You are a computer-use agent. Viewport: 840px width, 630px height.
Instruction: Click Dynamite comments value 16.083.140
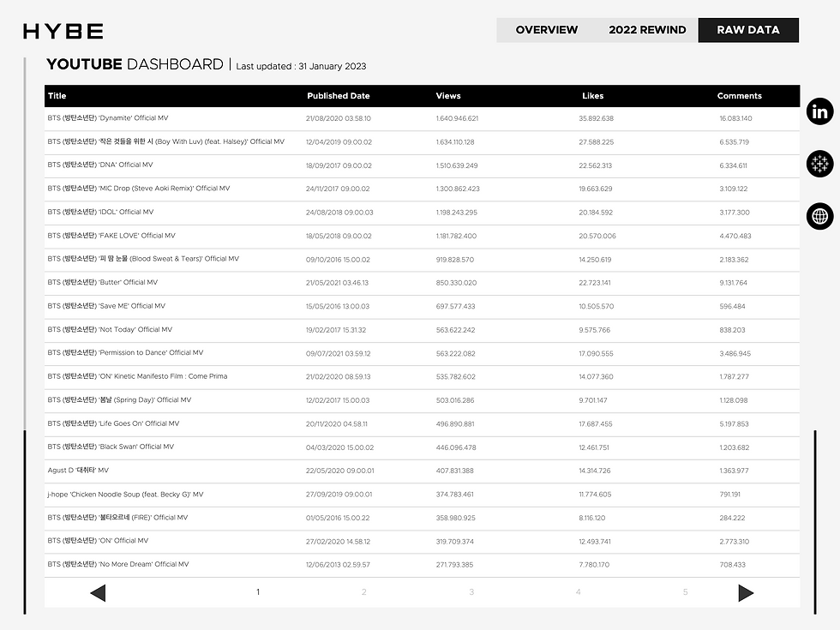coord(735,118)
